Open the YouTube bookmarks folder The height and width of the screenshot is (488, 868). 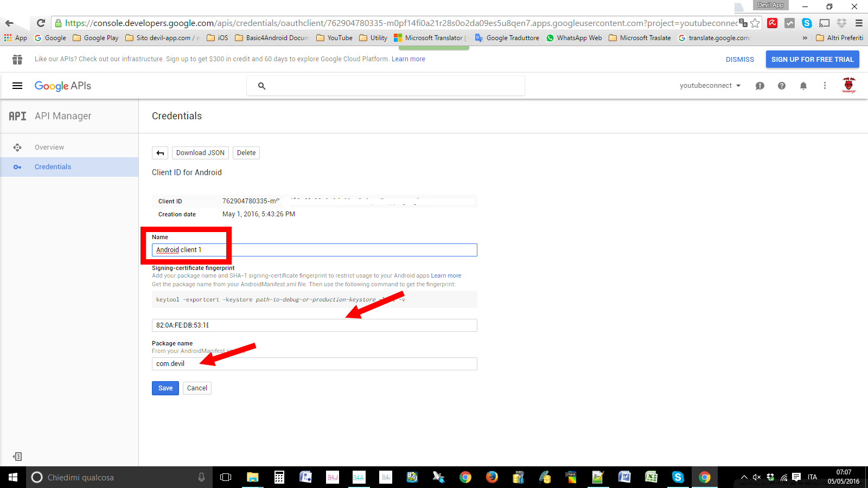click(334, 38)
